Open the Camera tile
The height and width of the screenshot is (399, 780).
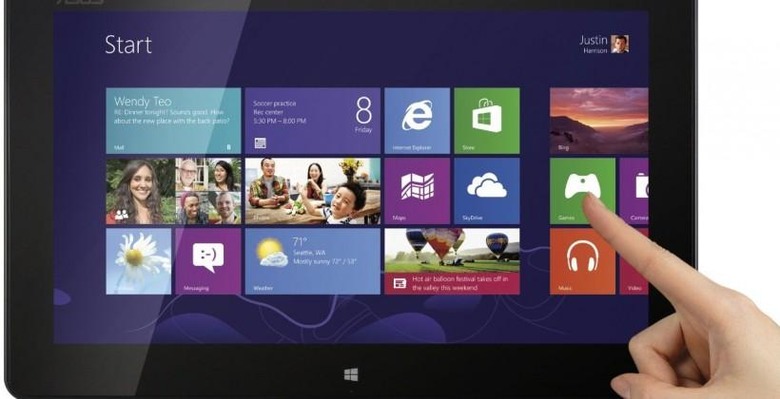[634, 191]
